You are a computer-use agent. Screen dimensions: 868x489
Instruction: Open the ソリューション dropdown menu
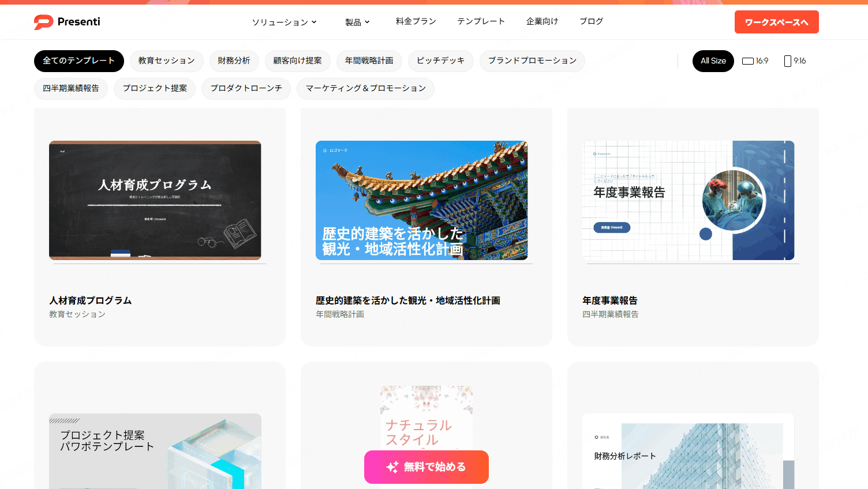[285, 22]
